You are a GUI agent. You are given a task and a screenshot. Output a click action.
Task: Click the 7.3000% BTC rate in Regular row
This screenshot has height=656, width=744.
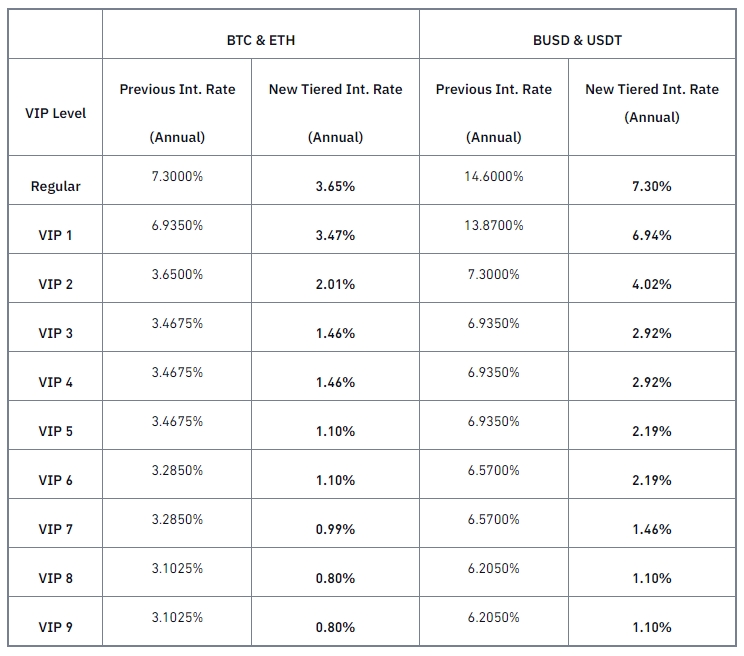pos(177,176)
